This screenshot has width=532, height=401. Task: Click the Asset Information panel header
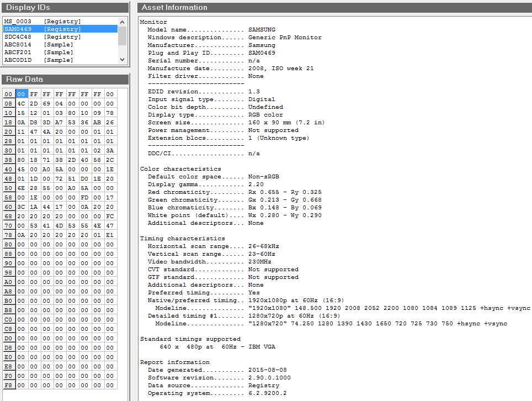click(334, 8)
